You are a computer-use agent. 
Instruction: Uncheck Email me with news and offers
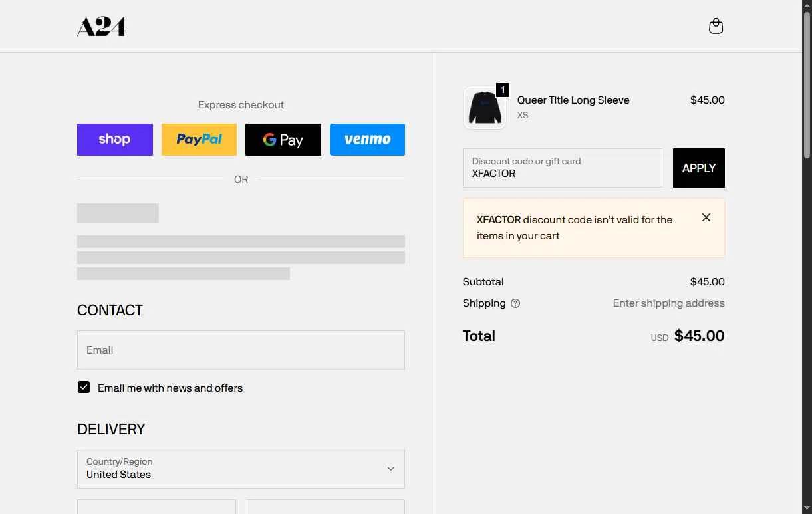point(84,387)
